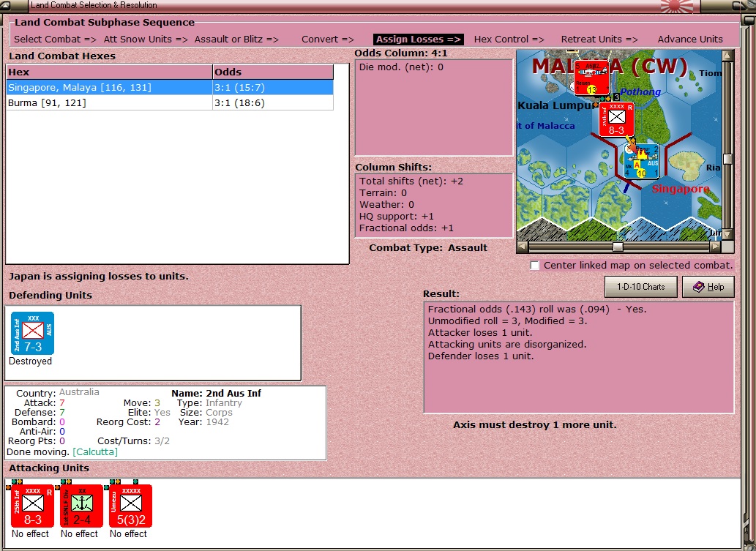The width and height of the screenshot is (756, 551).
Task: Click the HQ support: +1 line
Action: 397,217
